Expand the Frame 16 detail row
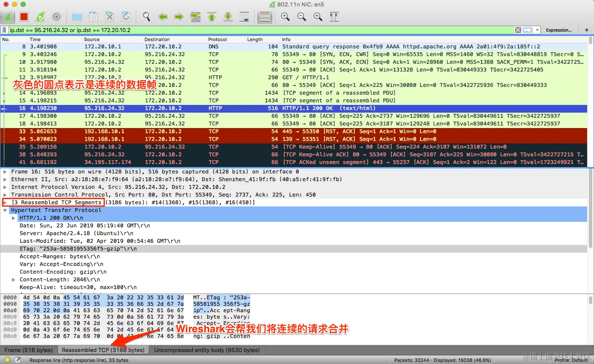The image size is (594, 364). point(5,172)
